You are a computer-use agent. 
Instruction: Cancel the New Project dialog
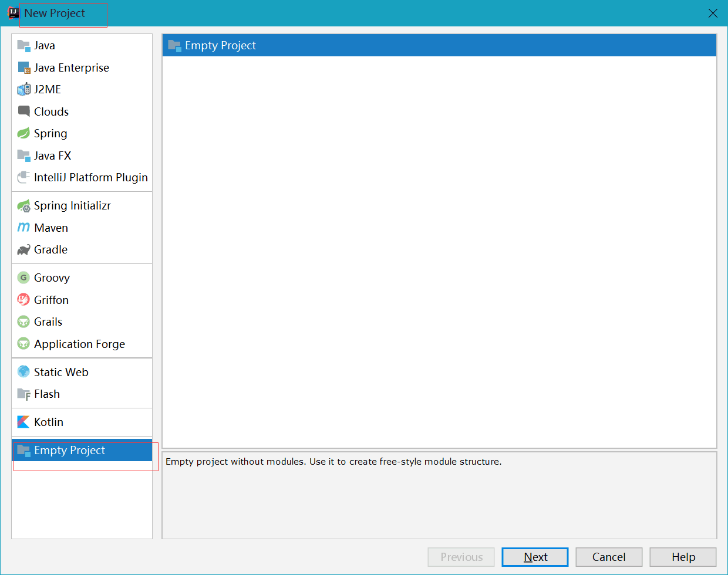[609, 557]
